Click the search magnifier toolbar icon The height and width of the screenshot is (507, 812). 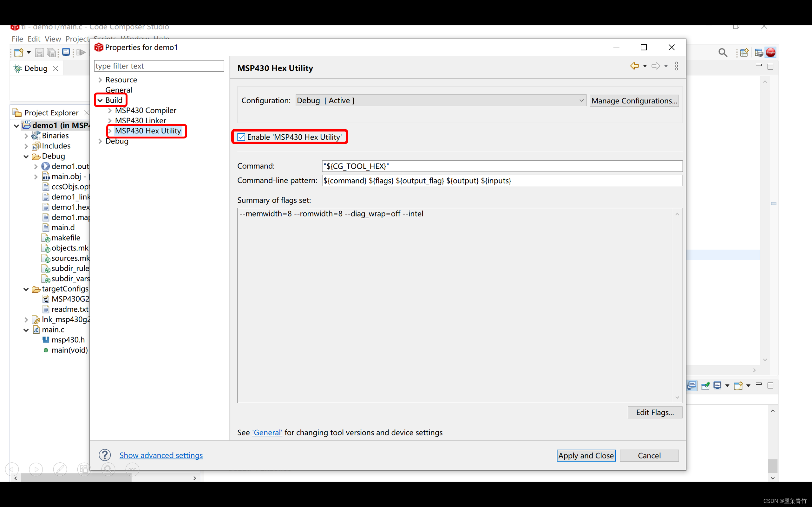723,53
